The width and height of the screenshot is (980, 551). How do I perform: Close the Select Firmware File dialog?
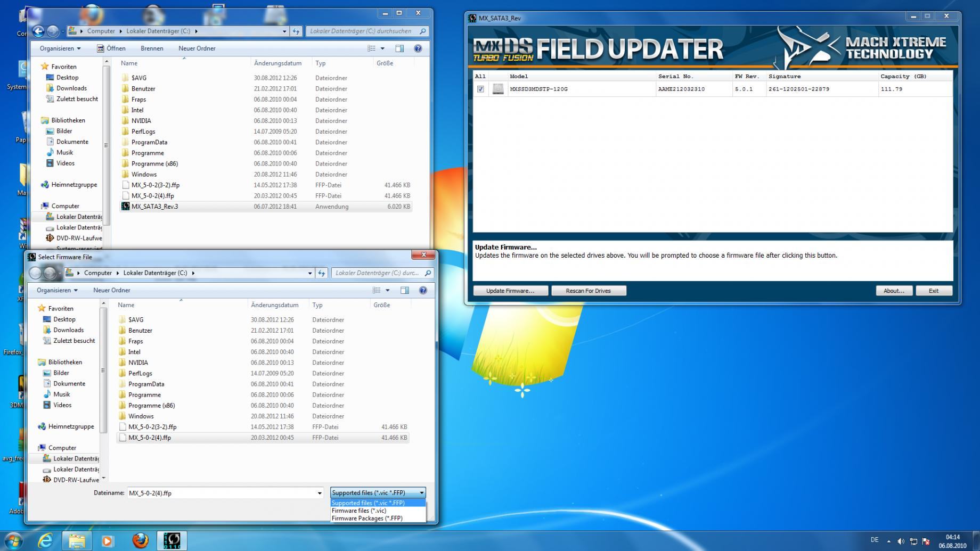pyautogui.click(x=423, y=255)
